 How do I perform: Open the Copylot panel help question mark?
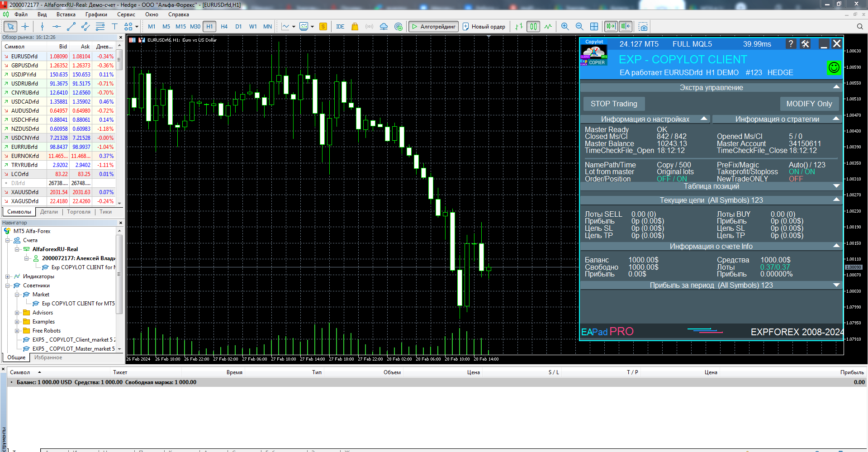pyautogui.click(x=790, y=44)
